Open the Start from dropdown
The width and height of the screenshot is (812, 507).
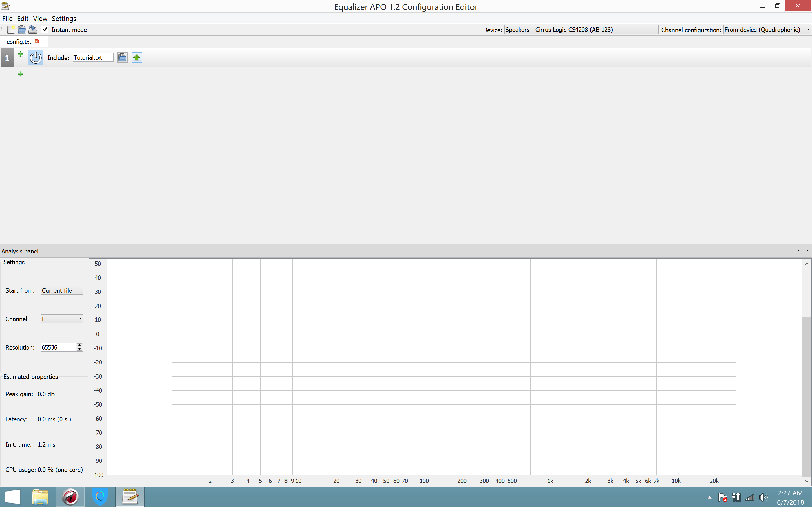point(62,290)
